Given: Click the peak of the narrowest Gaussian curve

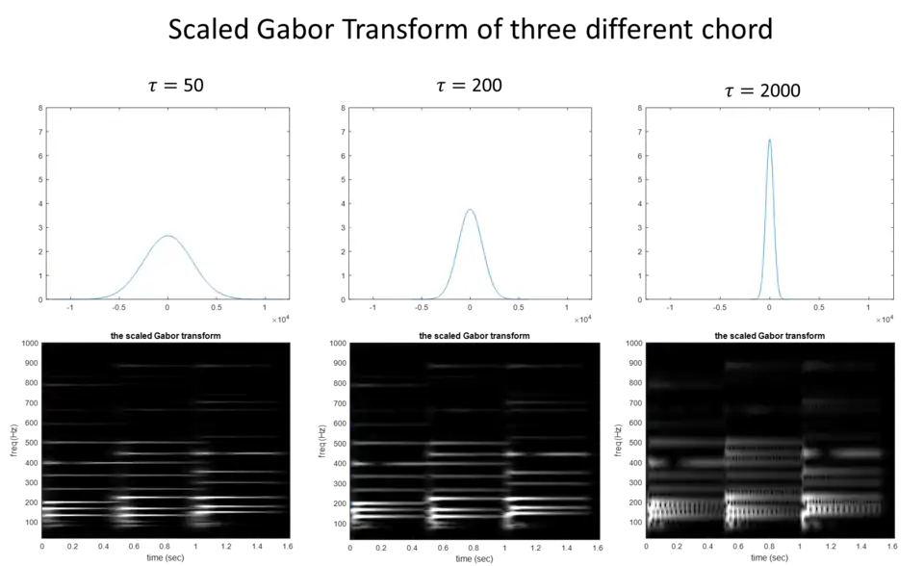Looking at the screenshot, I should click(769, 140).
